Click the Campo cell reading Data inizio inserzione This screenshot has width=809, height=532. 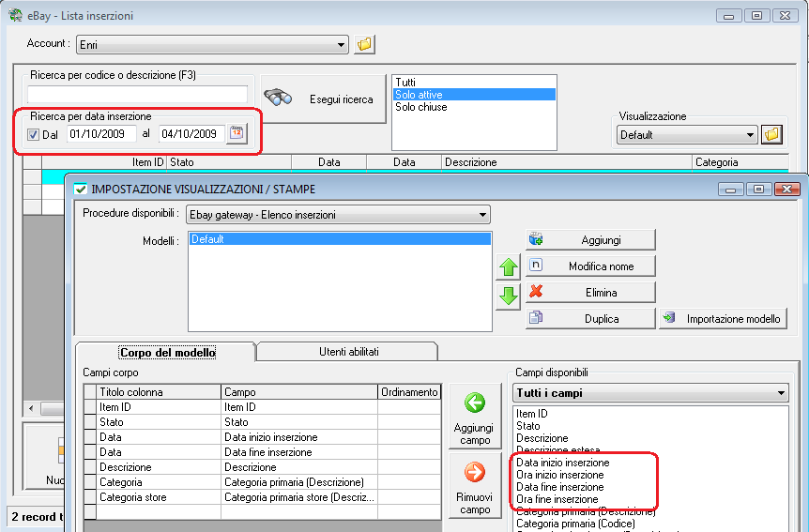(x=299, y=437)
